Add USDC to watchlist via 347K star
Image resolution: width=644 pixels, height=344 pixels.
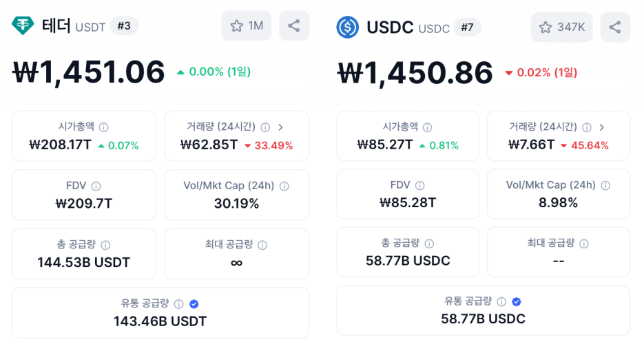[561, 28]
